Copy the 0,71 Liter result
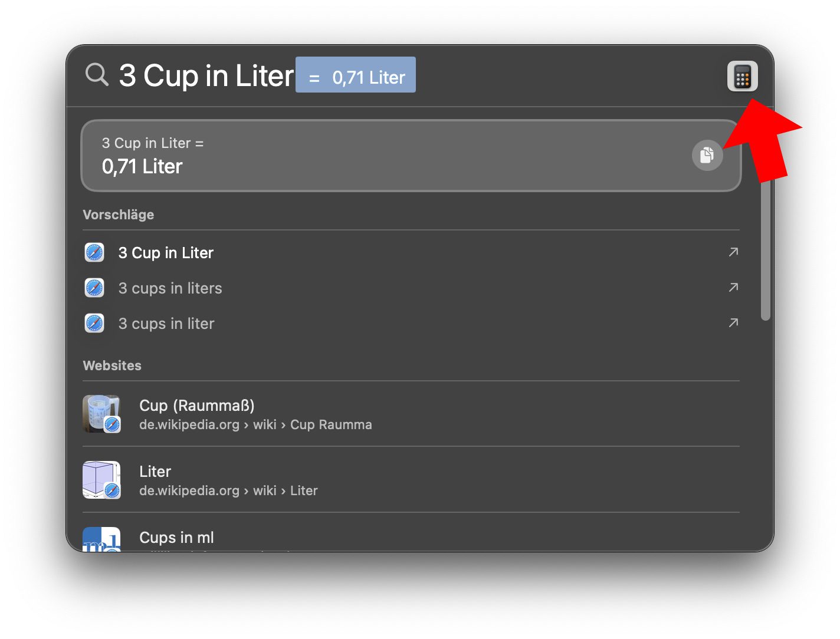This screenshot has height=639, width=840. tap(707, 155)
